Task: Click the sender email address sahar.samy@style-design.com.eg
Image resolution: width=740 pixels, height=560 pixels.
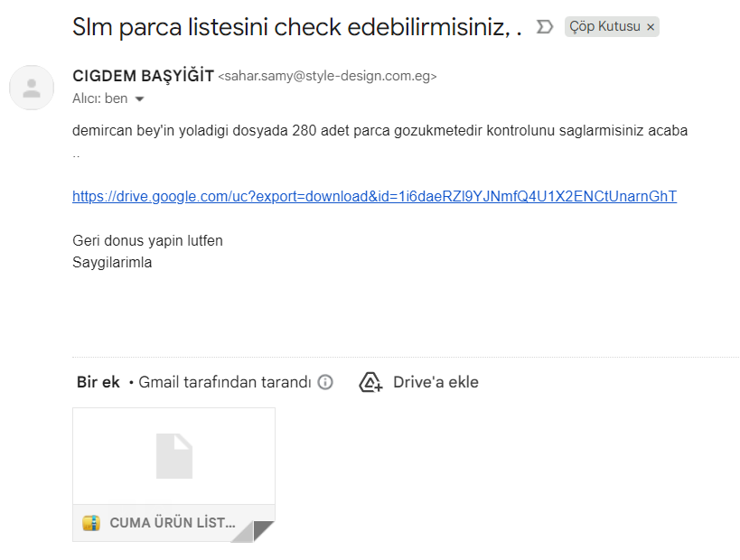Action: click(x=327, y=76)
